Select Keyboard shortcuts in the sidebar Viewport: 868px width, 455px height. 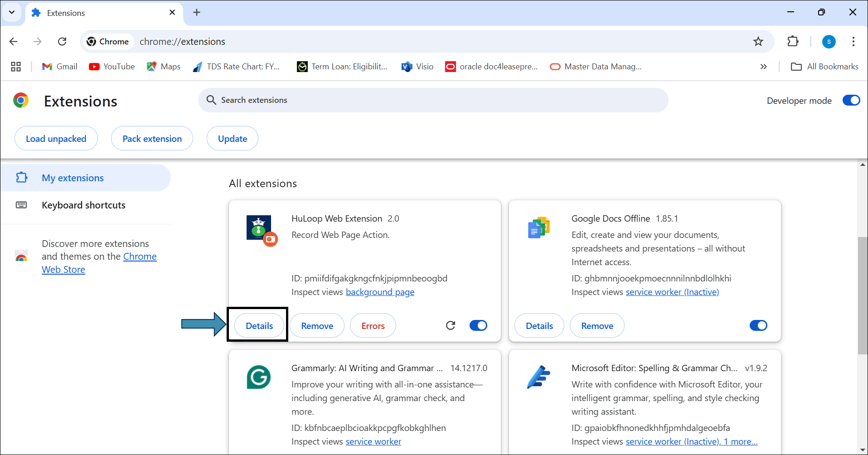pyautogui.click(x=83, y=205)
